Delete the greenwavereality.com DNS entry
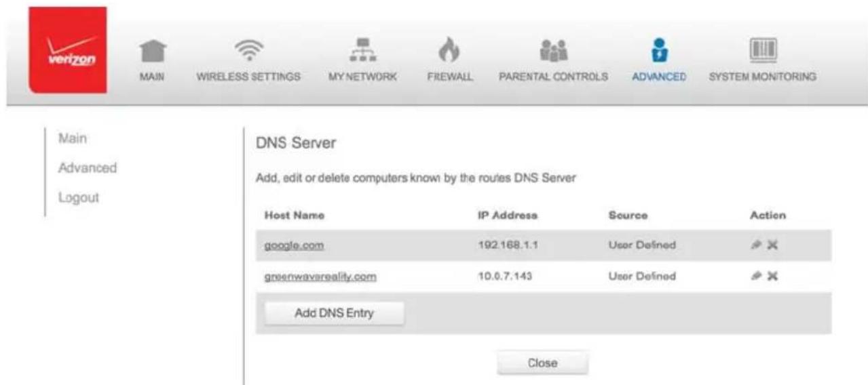 coord(771,277)
